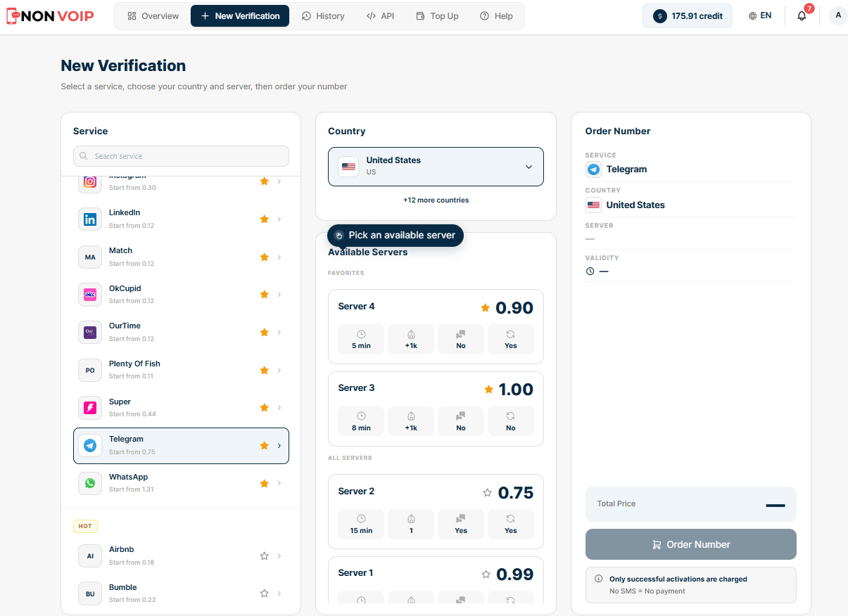Select the New Verification tab
The width and height of the screenshot is (848, 616).
240,15
